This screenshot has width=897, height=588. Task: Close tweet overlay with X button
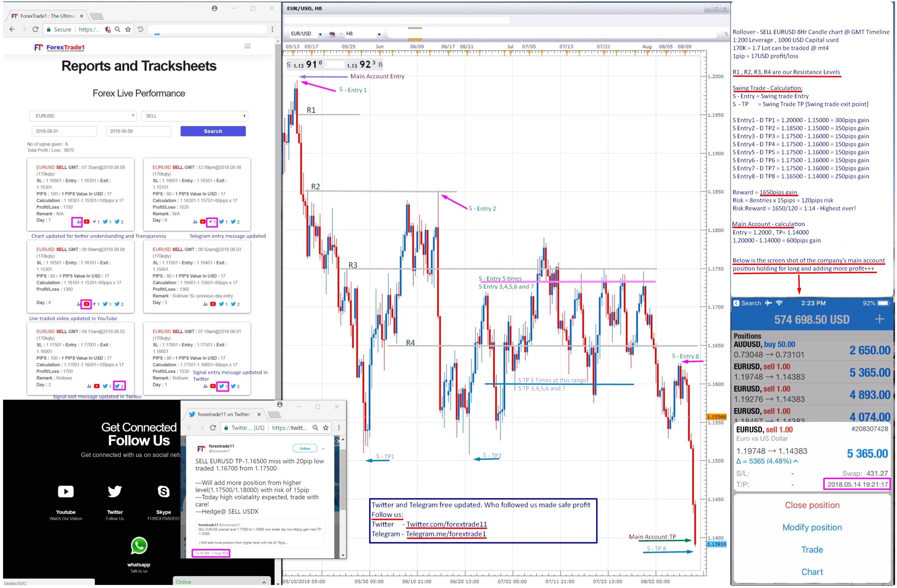(x=338, y=441)
